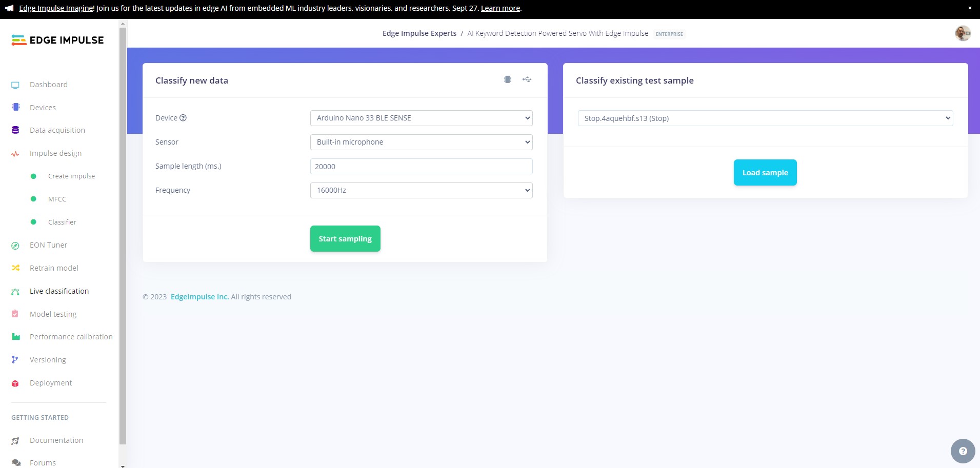The width and height of the screenshot is (980, 468).
Task: Go to Dashboard
Action: [49, 85]
